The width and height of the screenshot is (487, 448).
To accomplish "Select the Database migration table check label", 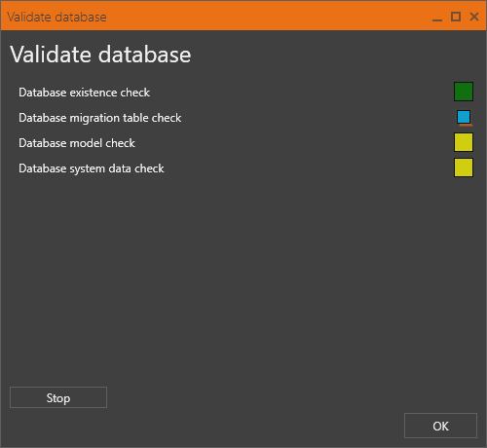I will (100, 118).
